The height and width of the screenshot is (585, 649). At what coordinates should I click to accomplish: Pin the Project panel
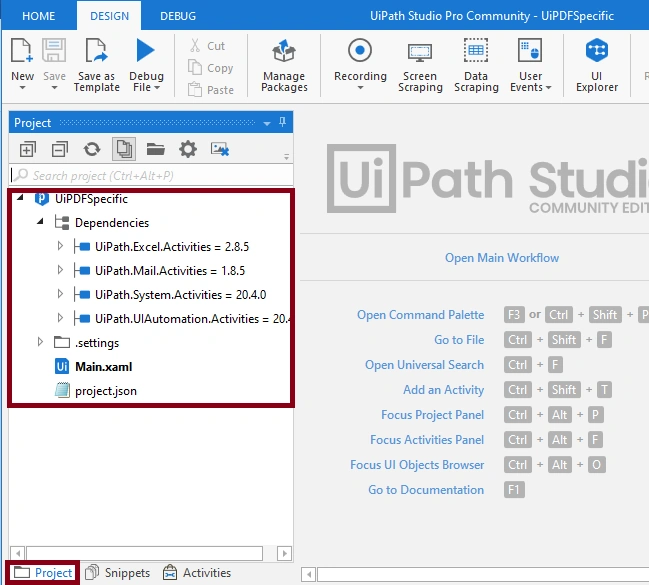pos(282,122)
